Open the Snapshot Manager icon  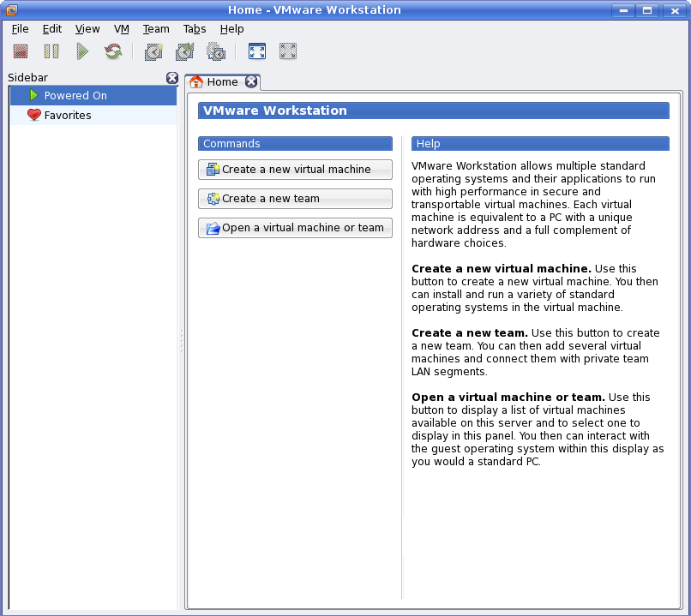(216, 52)
